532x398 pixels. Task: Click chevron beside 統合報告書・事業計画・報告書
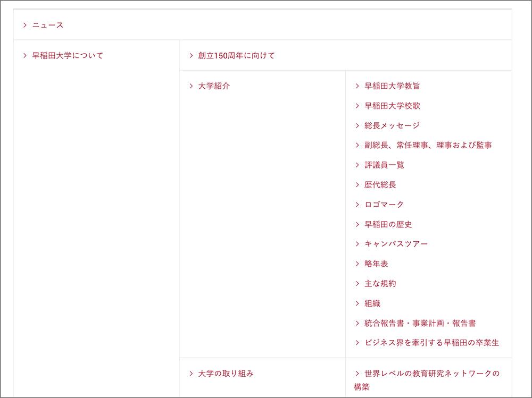(357, 323)
